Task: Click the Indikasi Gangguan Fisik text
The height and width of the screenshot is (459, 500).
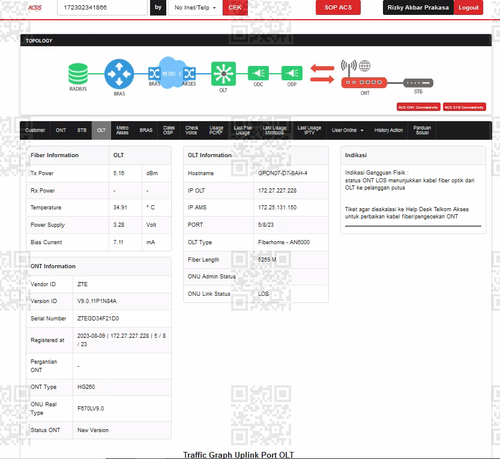Action: (x=376, y=173)
